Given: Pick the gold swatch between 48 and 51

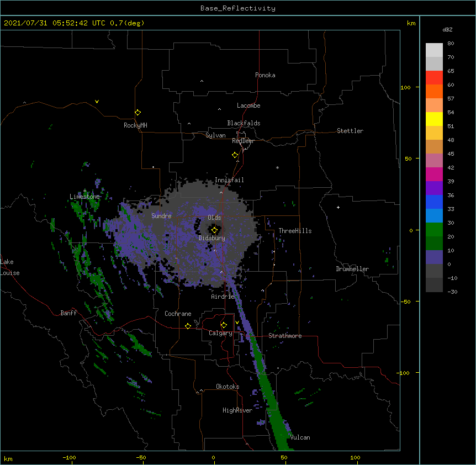Looking at the screenshot, I should click(x=434, y=133).
